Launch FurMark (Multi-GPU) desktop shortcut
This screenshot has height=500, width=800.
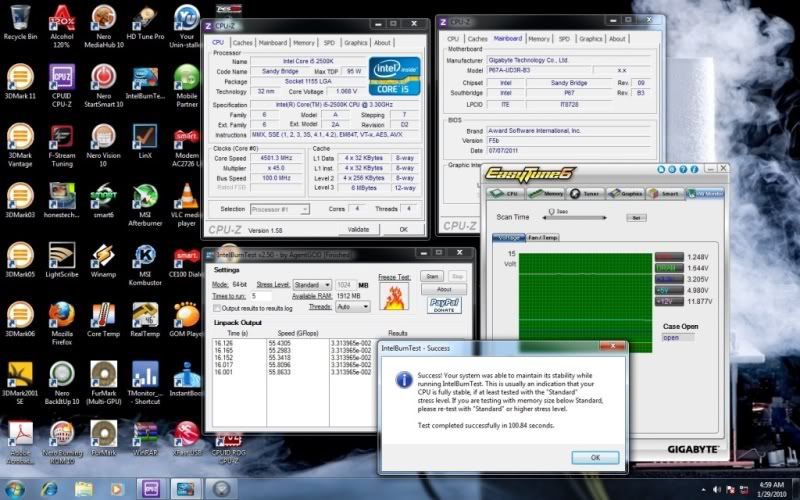tap(104, 383)
